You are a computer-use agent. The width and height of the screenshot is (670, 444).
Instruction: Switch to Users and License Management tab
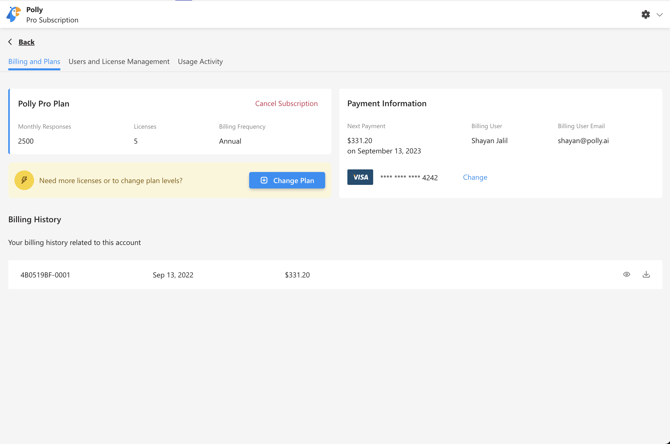tap(119, 62)
